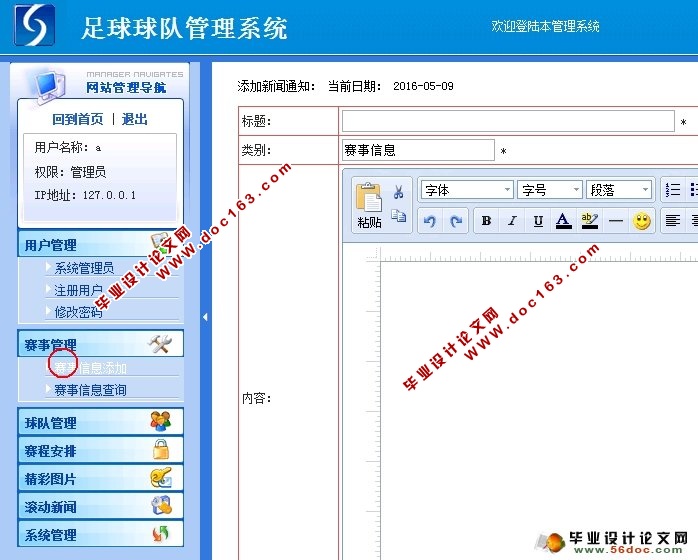Collapse the sidebar with the arrow handle
Image resolution: width=698 pixels, height=560 pixels.
click(205, 317)
